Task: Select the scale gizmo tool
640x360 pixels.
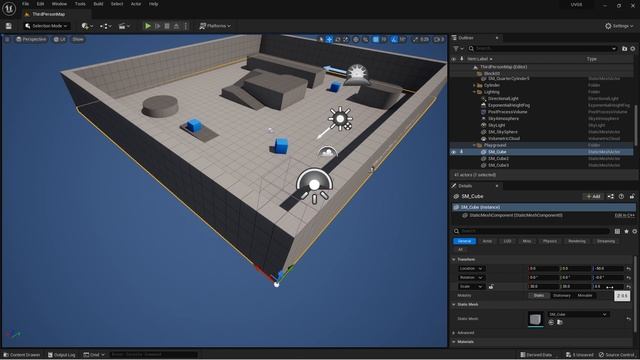Action: [x=346, y=39]
